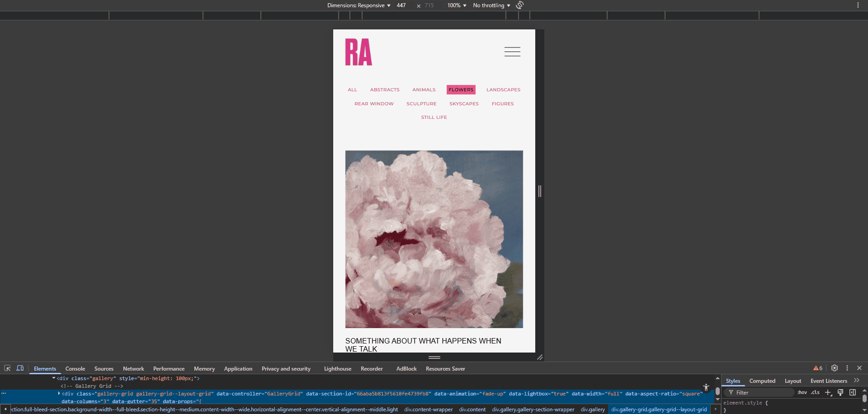Open the Privacy and security tab
Image resolution: width=868 pixels, height=414 pixels.
point(286,369)
